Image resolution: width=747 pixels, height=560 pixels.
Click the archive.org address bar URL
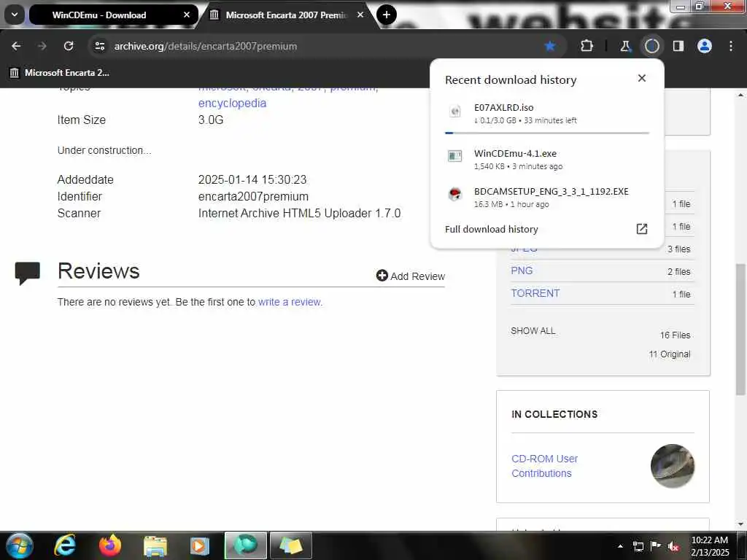[205, 46]
